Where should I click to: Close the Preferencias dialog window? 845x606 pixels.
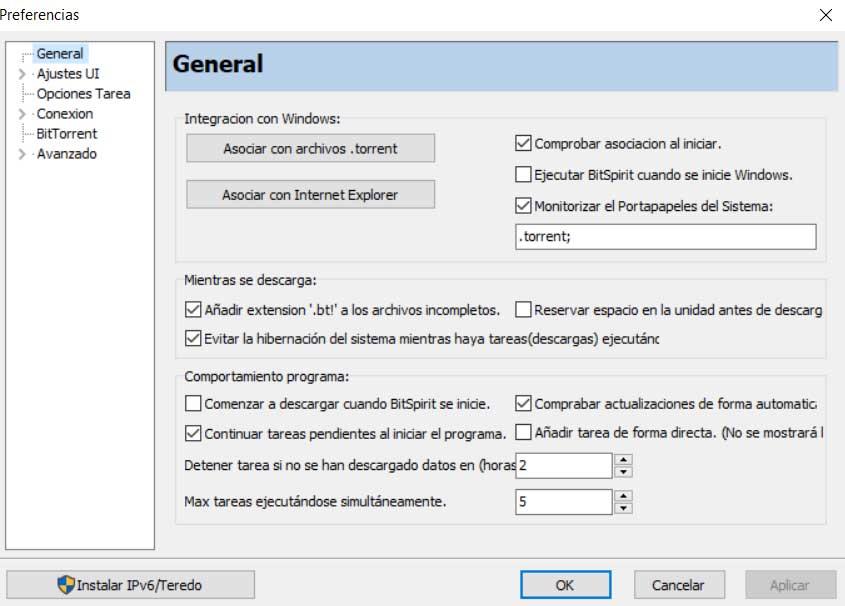pos(826,15)
